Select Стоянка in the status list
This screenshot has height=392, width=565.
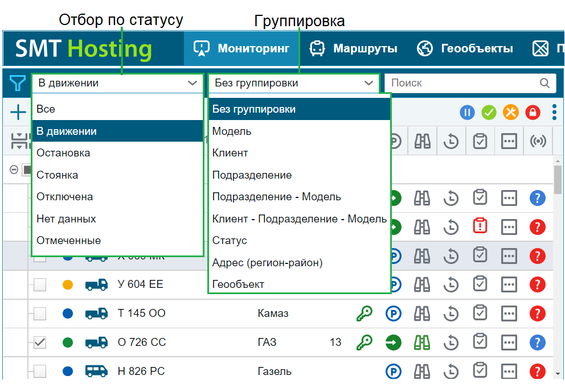(x=58, y=175)
